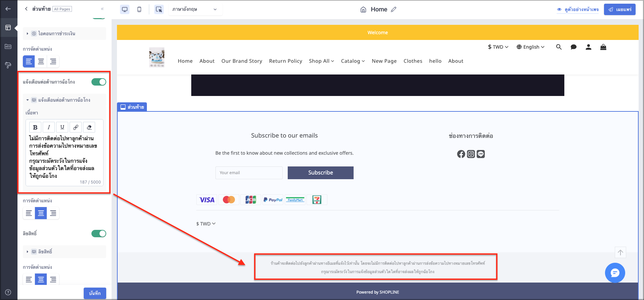Image resolution: width=644 pixels, height=300 pixels.
Task: Open the Return Policy menu item
Action: click(x=286, y=61)
